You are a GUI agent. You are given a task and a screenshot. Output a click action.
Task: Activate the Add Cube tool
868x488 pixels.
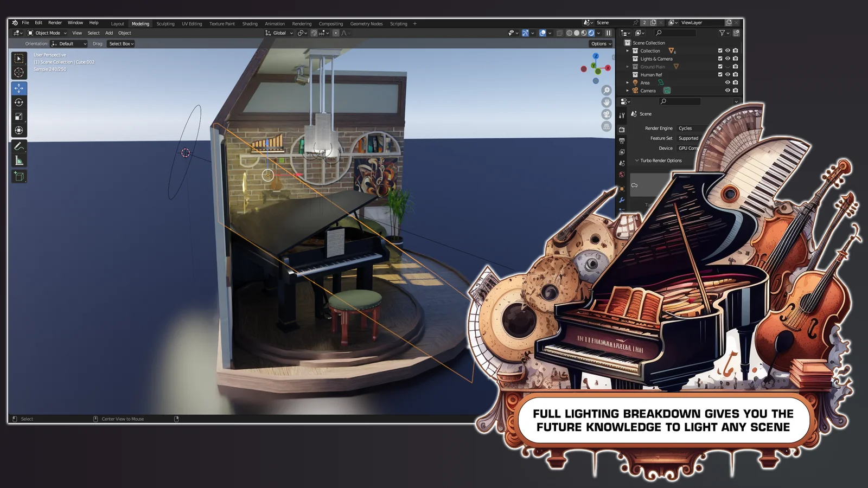pyautogui.click(x=18, y=176)
